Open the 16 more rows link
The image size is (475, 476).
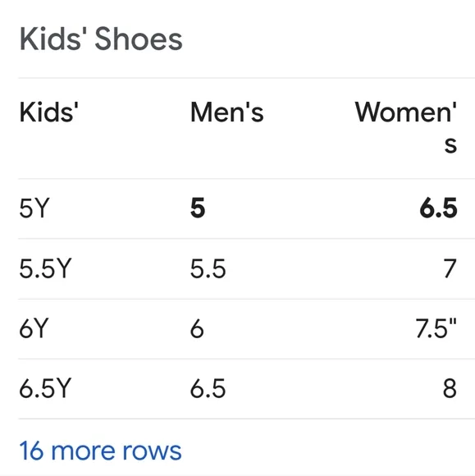(100, 451)
